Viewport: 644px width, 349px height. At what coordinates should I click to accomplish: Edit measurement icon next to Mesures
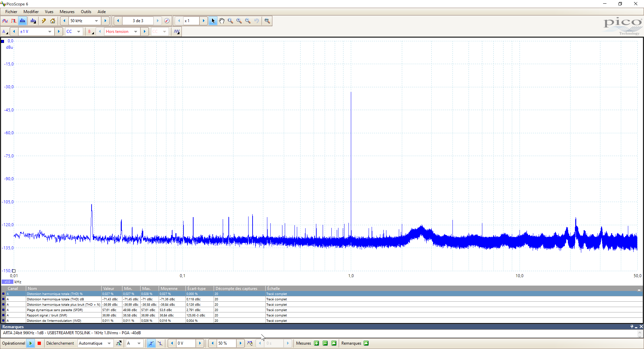(334, 343)
